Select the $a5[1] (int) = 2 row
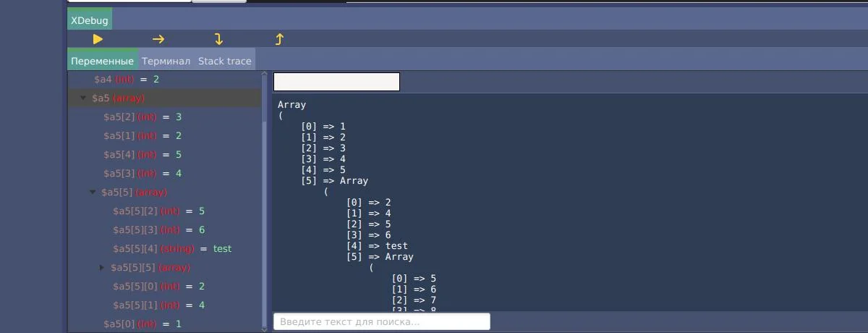This screenshot has height=333, width=868. (x=164, y=135)
